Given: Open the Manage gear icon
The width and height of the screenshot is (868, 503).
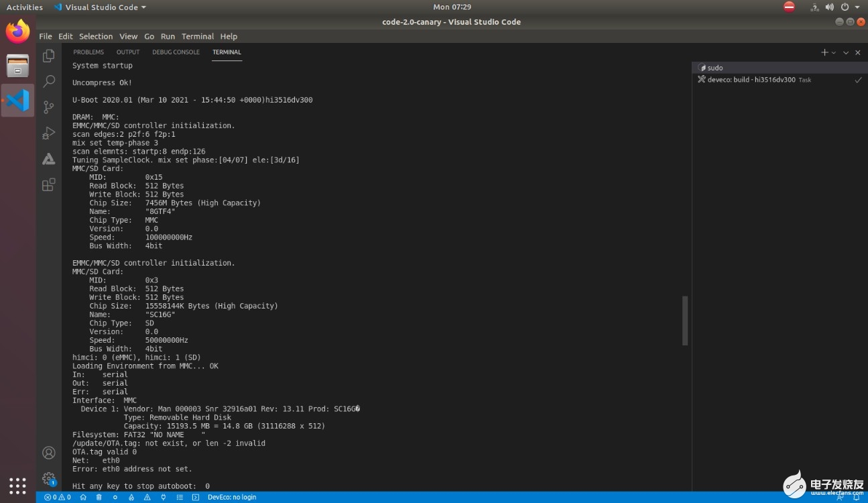Looking at the screenshot, I should pyautogui.click(x=48, y=479).
